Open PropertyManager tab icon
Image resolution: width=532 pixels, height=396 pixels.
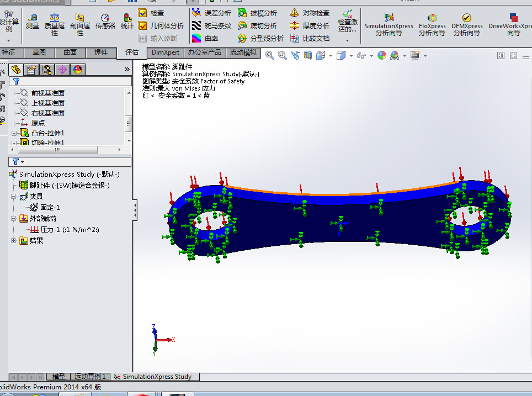[31, 70]
